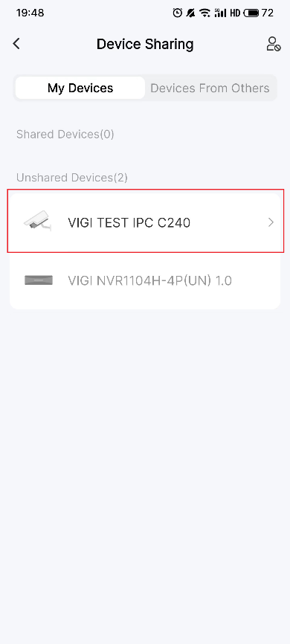Open the VIGI TEST IPC C240 device name
290x644 pixels.
[129, 222]
